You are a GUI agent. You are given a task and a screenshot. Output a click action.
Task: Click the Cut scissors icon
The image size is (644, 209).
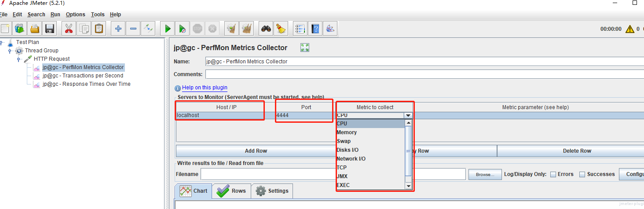69,29
